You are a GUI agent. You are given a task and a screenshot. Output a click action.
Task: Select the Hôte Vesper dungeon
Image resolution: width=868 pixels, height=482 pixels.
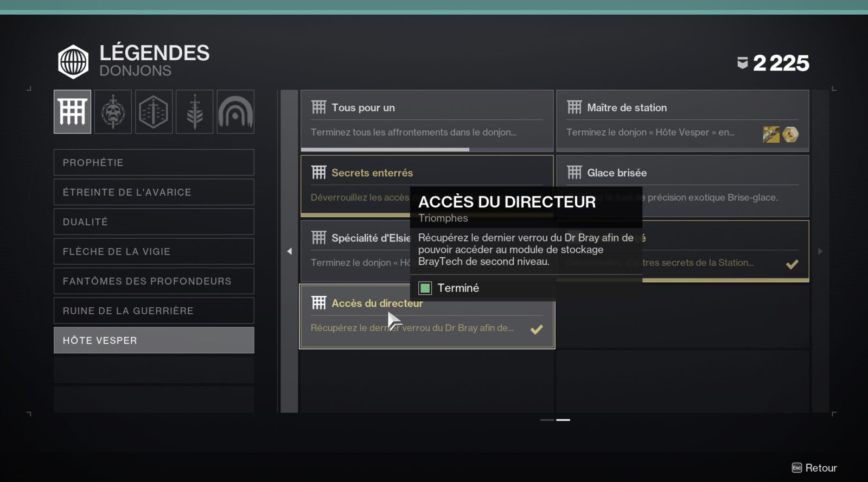(154, 340)
